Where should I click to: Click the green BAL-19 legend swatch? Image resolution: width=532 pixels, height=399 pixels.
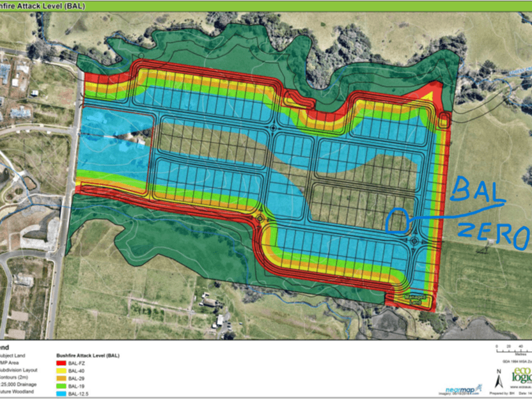pos(61,386)
